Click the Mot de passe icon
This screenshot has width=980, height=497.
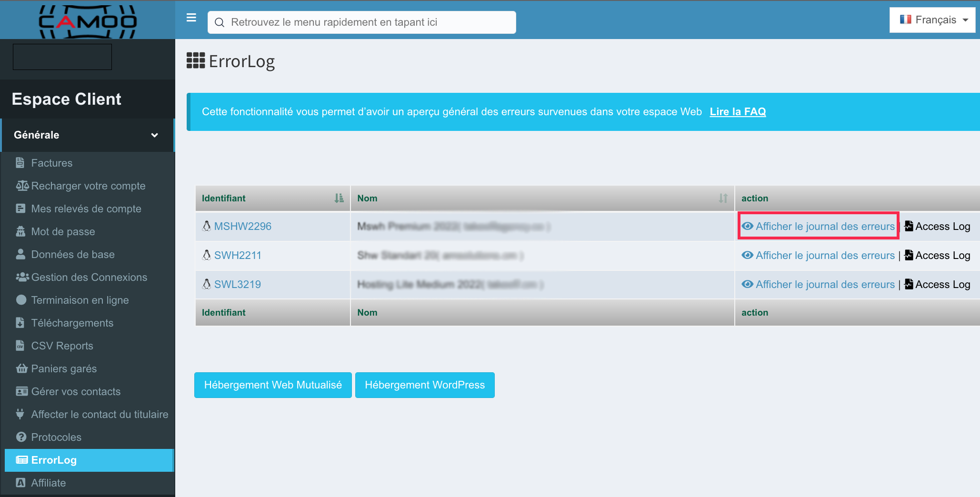click(x=20, y=231)
